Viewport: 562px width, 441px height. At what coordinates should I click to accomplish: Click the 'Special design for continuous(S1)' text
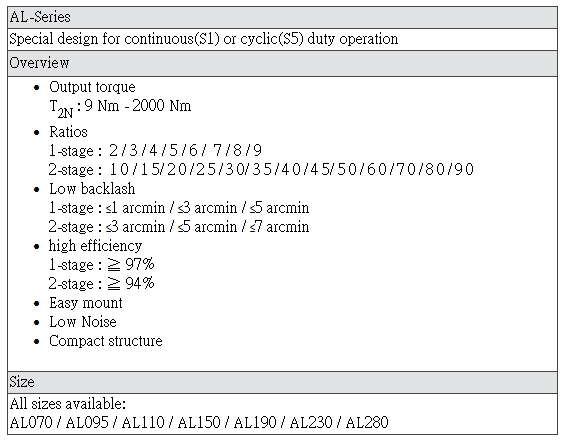[114, 39]
